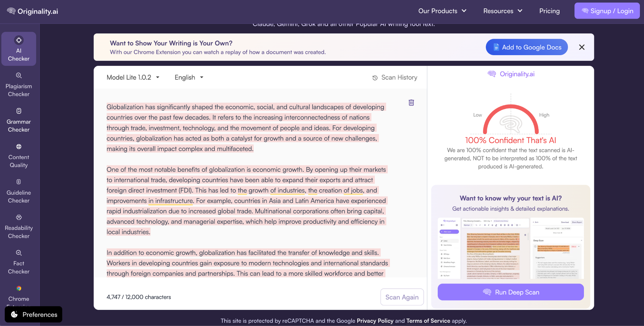Open the Terms of Service link
The width and height of the screenshot is (644, 326).
[x=428, y=321]
